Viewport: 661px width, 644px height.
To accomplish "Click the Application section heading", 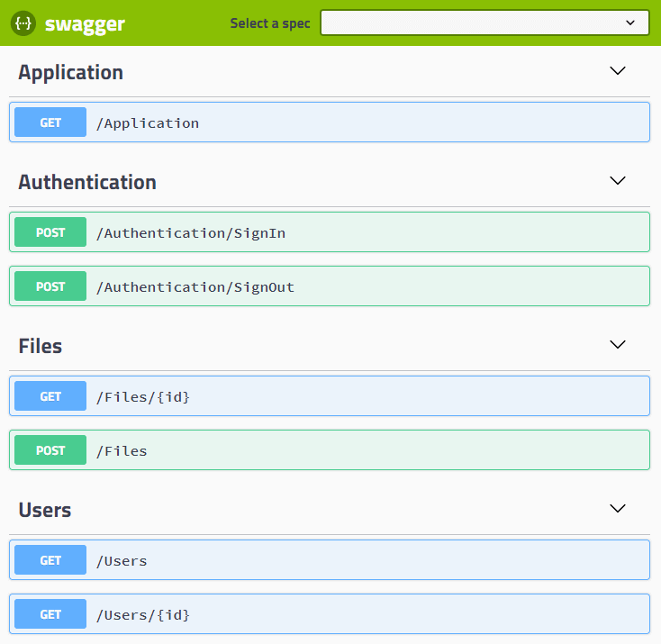I will click(x=71, y=73).
